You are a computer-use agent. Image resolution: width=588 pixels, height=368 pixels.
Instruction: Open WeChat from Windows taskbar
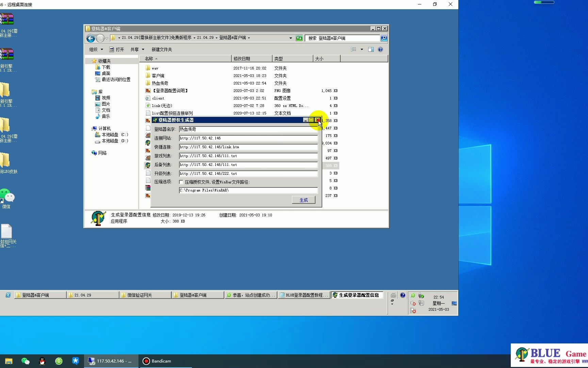point(26,361)
